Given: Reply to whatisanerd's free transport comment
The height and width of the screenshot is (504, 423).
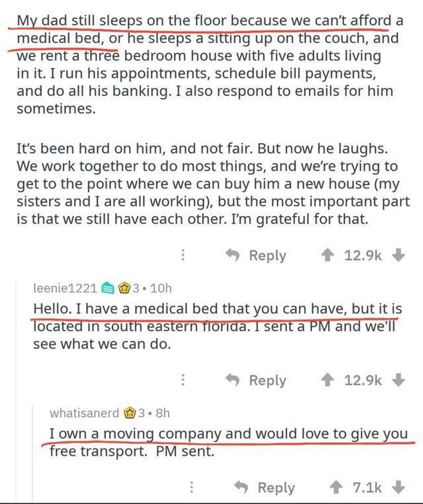Looking at the screenshot, I should click(x=265, y=488).
